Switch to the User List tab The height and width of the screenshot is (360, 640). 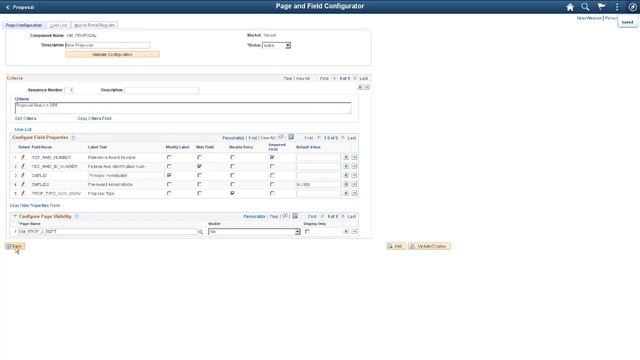(x=58, y=25)
